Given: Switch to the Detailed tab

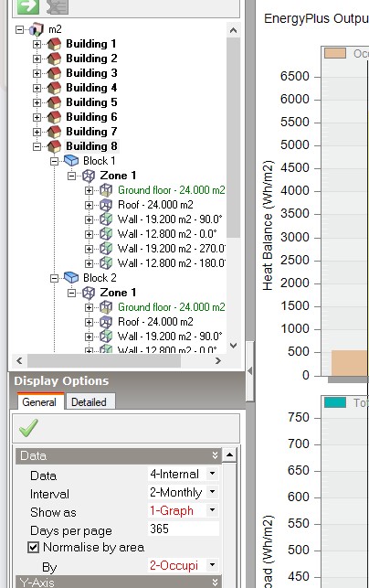Looking at the screenshot, I should coord(89,402).
